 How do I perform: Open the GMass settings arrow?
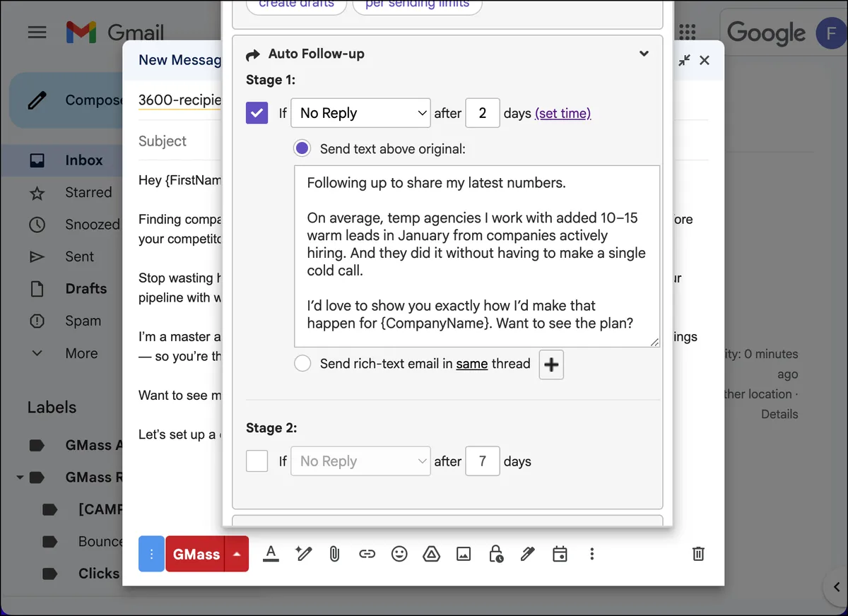(237, 555)
